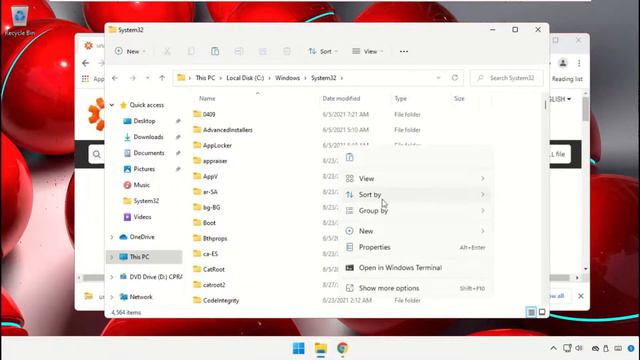Click the Paste icon in context menu
640x360 pixels.
[x=349, y=158]
